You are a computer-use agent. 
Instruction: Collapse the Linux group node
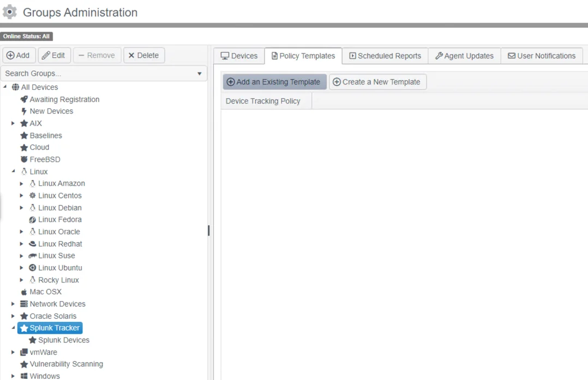[x=13, y=171]
